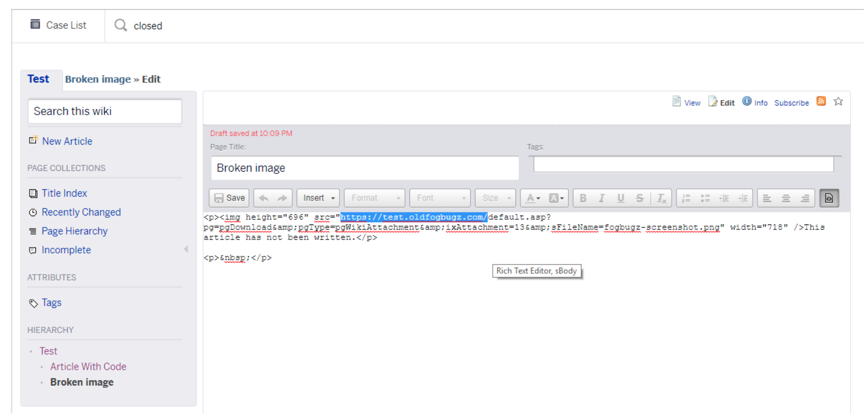This screenshot has width=868, height=420.
Task: Toggle the Source view button
Action: pyautogui.click(x=829, y=198)
